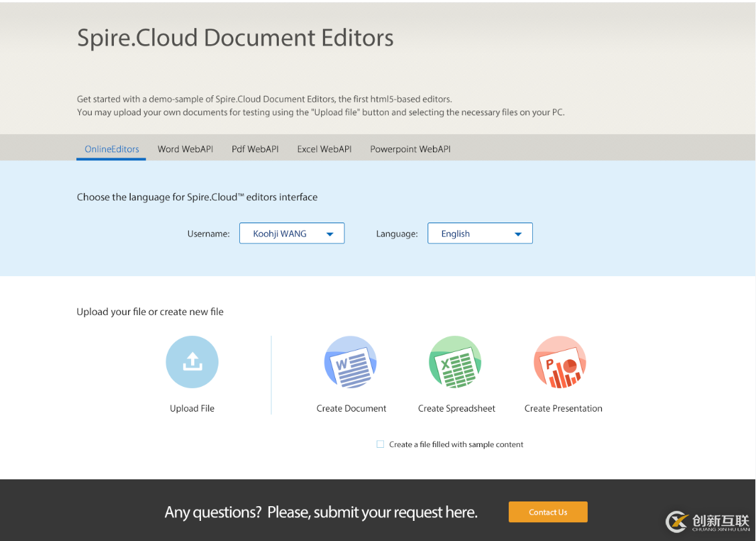Select the Excel WebAPI tab

pyautogui.click(x=324, y=149)
